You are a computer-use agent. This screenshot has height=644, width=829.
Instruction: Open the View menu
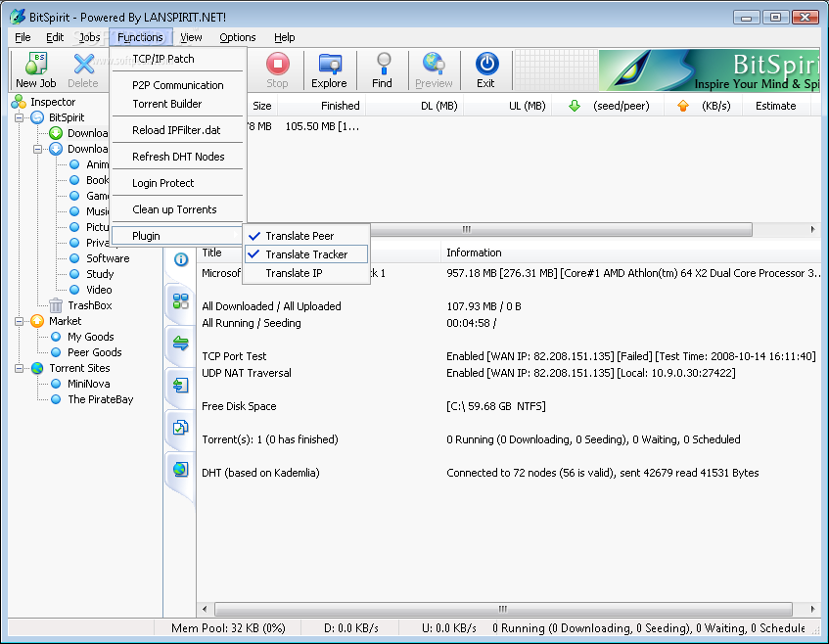[191, 37]
